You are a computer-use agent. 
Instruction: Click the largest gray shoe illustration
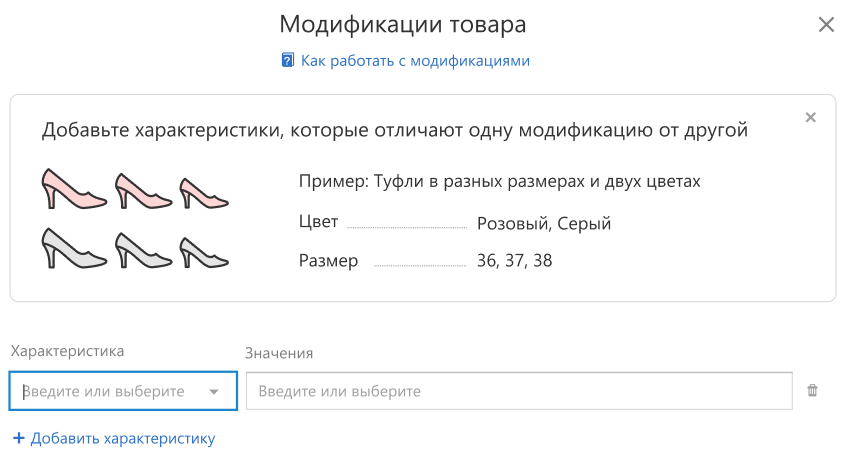74,248
